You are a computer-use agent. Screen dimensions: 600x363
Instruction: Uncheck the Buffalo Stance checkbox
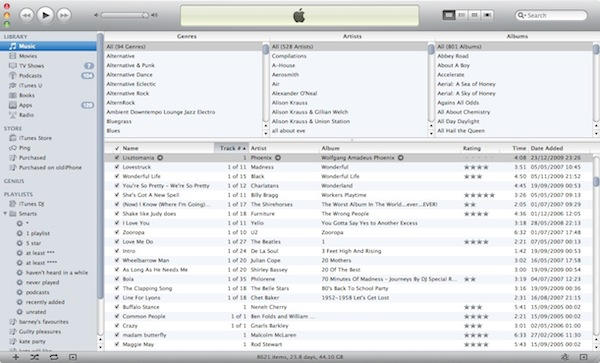click(117, 307)
